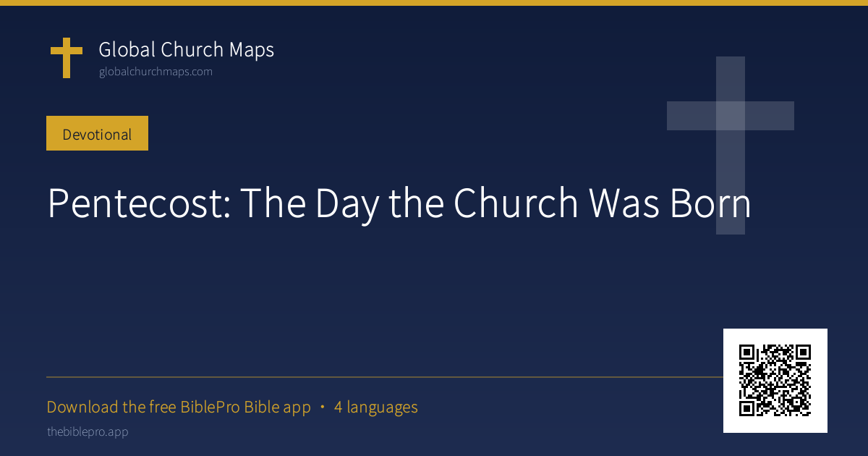
Task: Click the QR code's top-left finder square
Action: pos(747,352)
